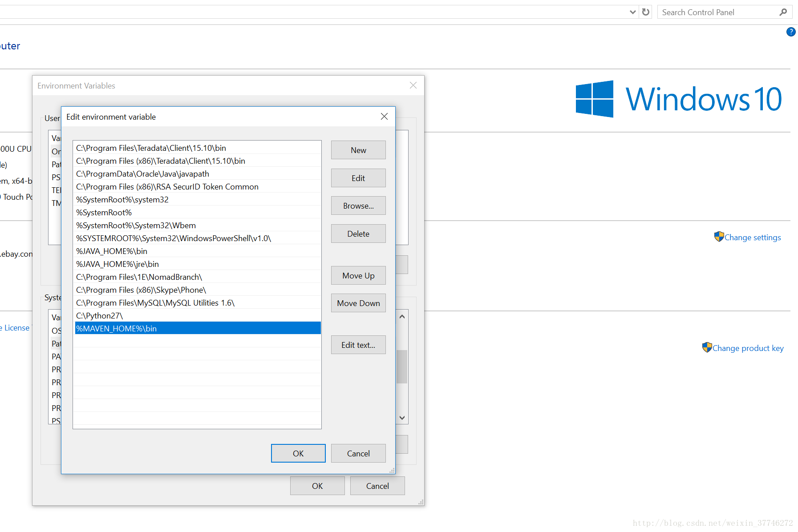Click the shield icon next to Change product key
The image size is (798, 532).
coord(707,347)
